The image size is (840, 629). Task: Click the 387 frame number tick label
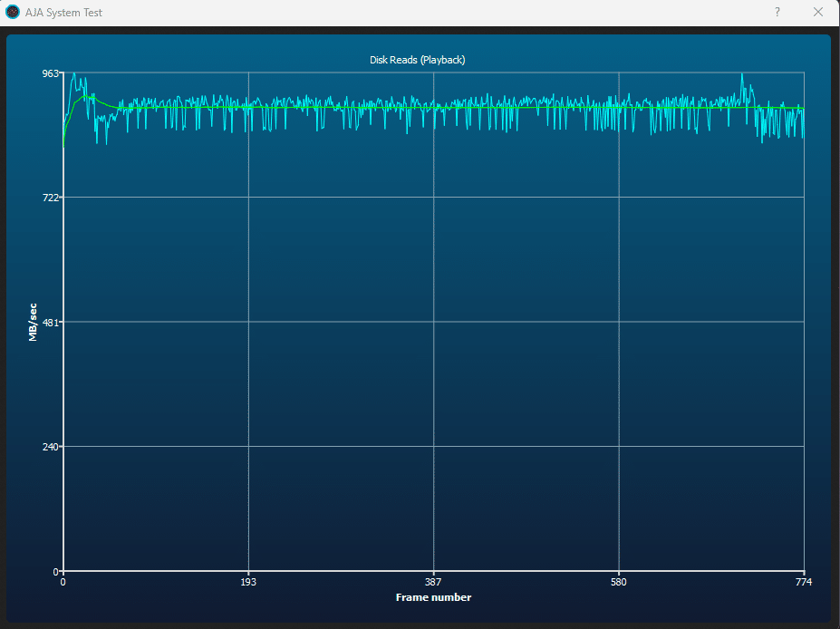[433, 582]
